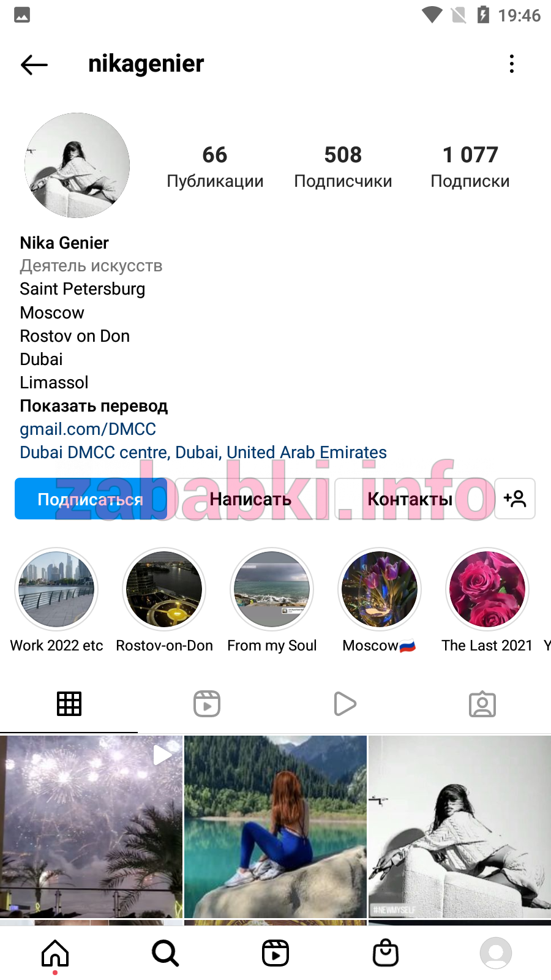The image size is (551, 980).
Task: Switch to the tagged photos tab
Action: pos(482,704)
